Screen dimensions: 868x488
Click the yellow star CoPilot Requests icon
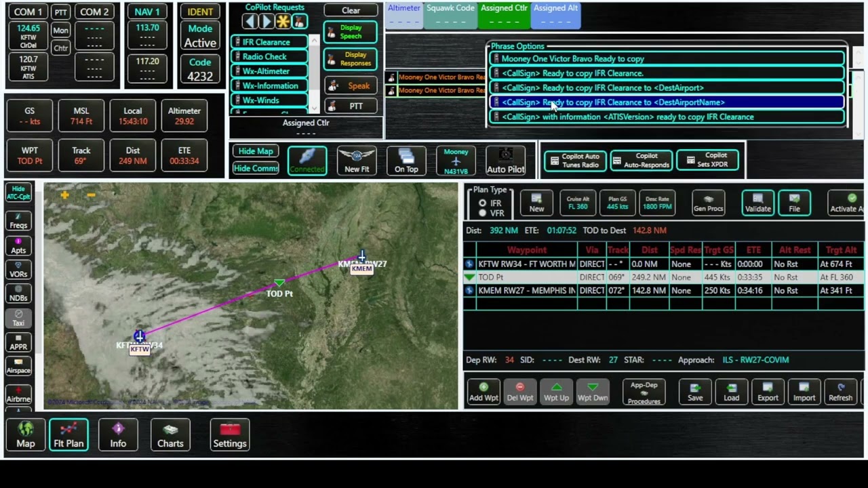coord(283,22)
